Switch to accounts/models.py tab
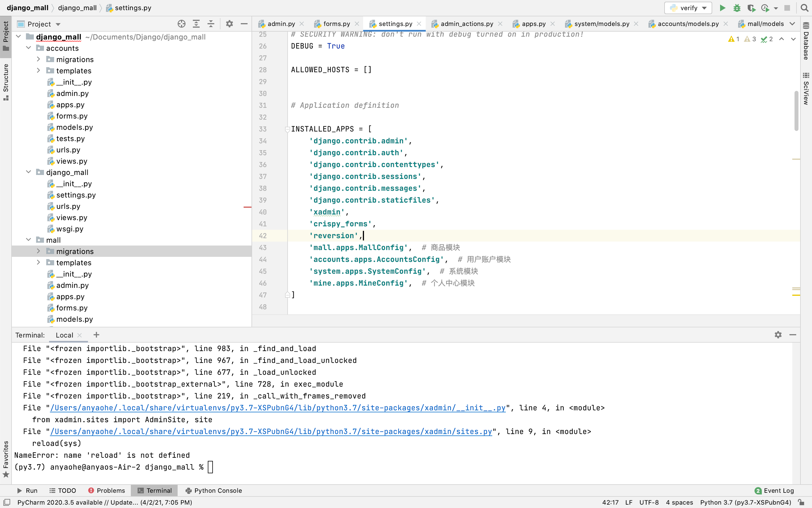Image resolution: width=812 pixels, height=508 pixels. (688, 23)
